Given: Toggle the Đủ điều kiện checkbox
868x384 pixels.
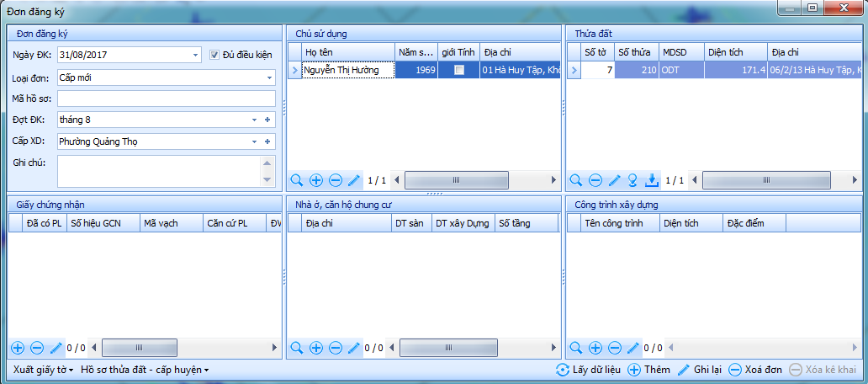Looking at the screenshot, I should point(215,55).
